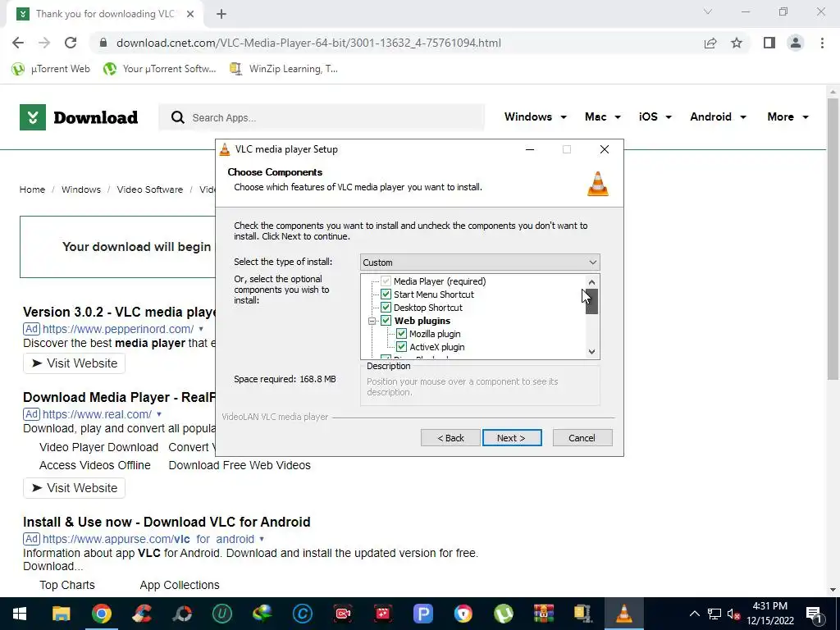The width and height of the screenshot is (840, 630).
Task: Open WinRAR from the taskbar
Action: pyautogui.click(x=544, y=614)
